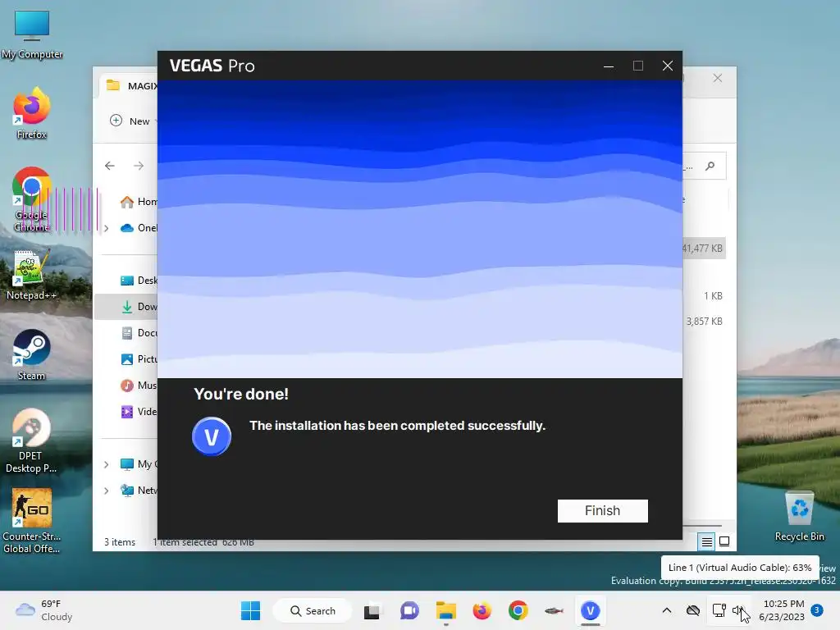
Task: Open the Recycle Bin on desktop
Action: click(799, 516)
